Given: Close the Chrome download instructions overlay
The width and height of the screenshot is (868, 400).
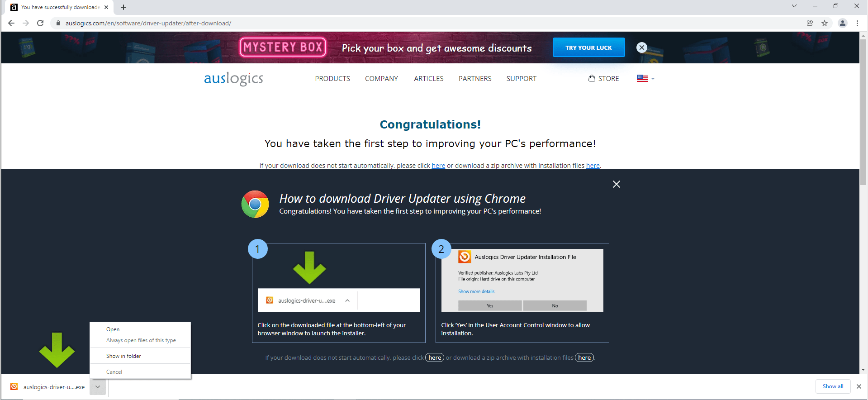Looking at the screenshot, I should click(x=616, y=184).
